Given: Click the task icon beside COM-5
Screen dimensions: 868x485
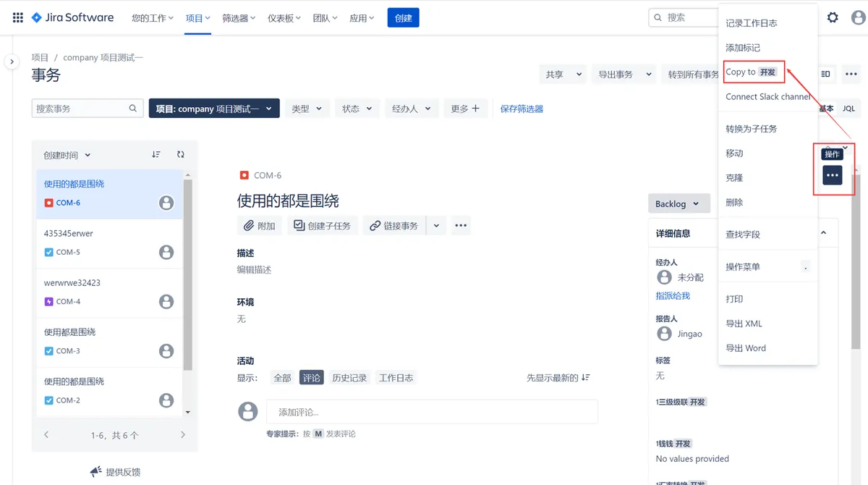Looking at the screenshot, I should (x=48, y=253).
